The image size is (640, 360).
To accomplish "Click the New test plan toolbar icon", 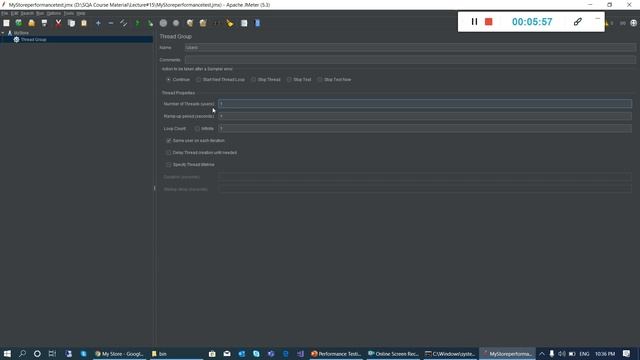I will (6, 23).
